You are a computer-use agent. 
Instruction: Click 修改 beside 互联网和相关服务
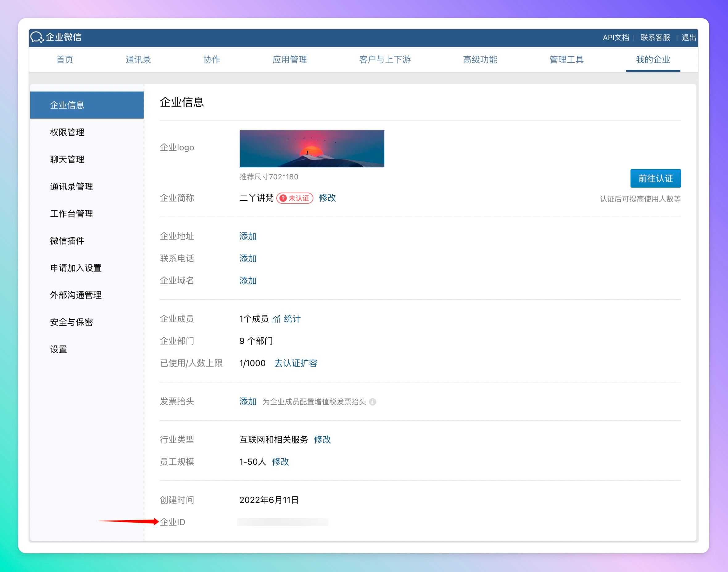(x=322, y=439)
